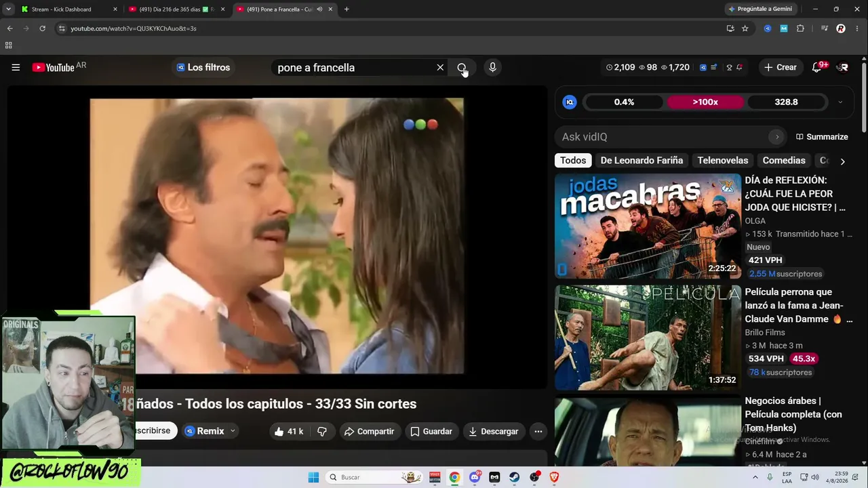Show hidden system tray icons
The image size is (868, 488).
point(756,477)
